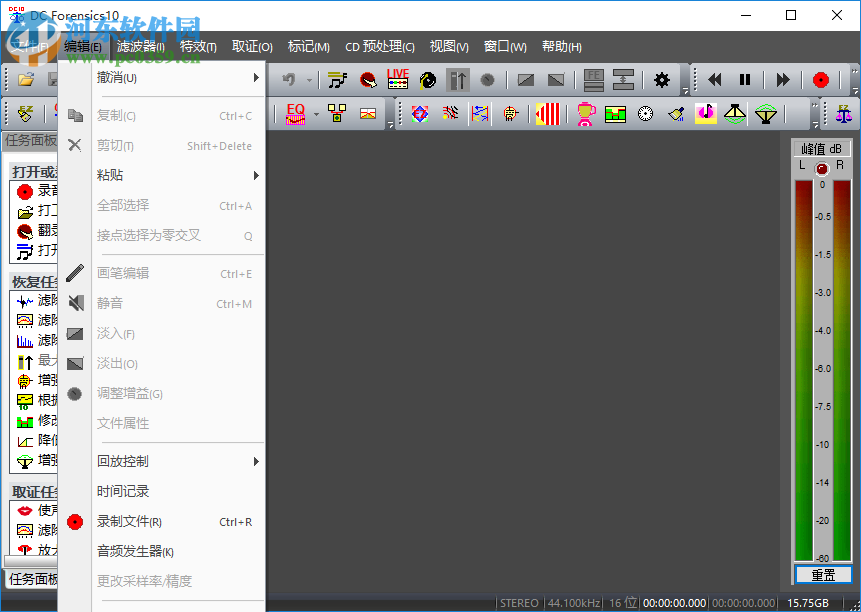Open the 滤波器 menu
Image resolution: width=861 pixels, height=612 pixels.
(141, 47)
